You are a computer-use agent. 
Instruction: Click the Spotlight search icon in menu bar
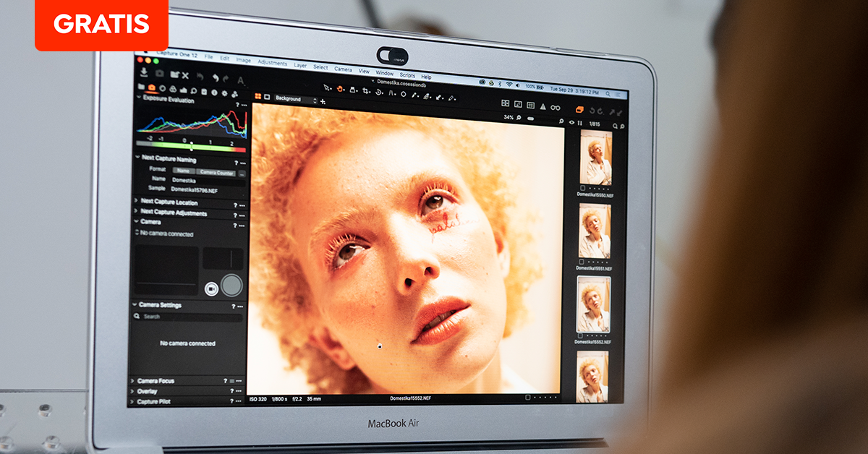point(608,93)
